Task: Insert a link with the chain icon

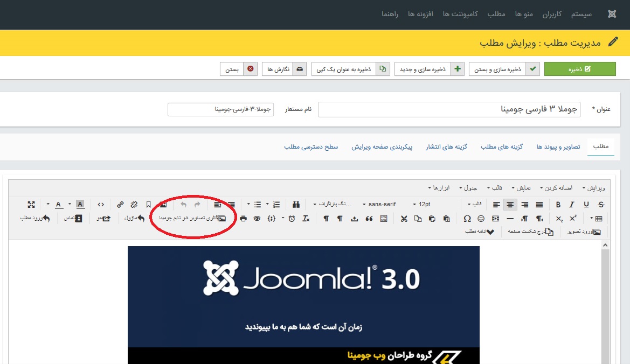Action: pos(120,205)
